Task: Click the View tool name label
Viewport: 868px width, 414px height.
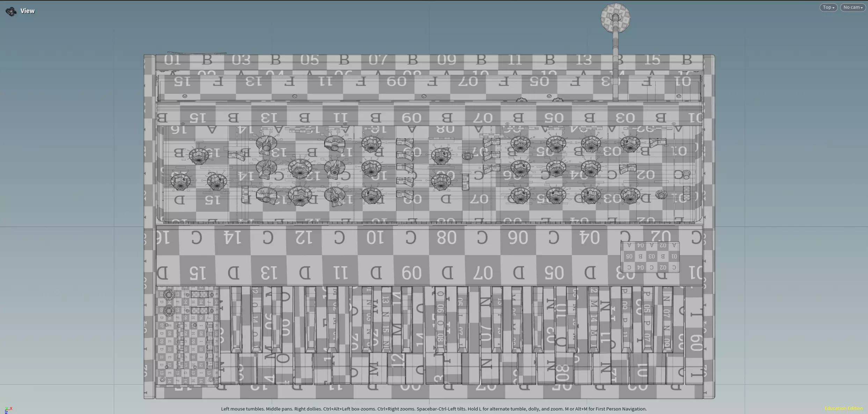Action: (27, 11)
